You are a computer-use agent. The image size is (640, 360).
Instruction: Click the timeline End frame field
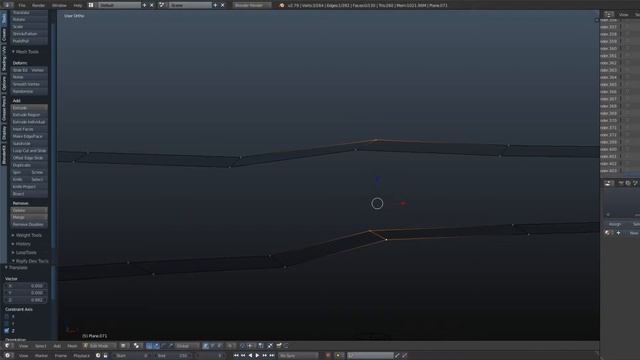173,356
